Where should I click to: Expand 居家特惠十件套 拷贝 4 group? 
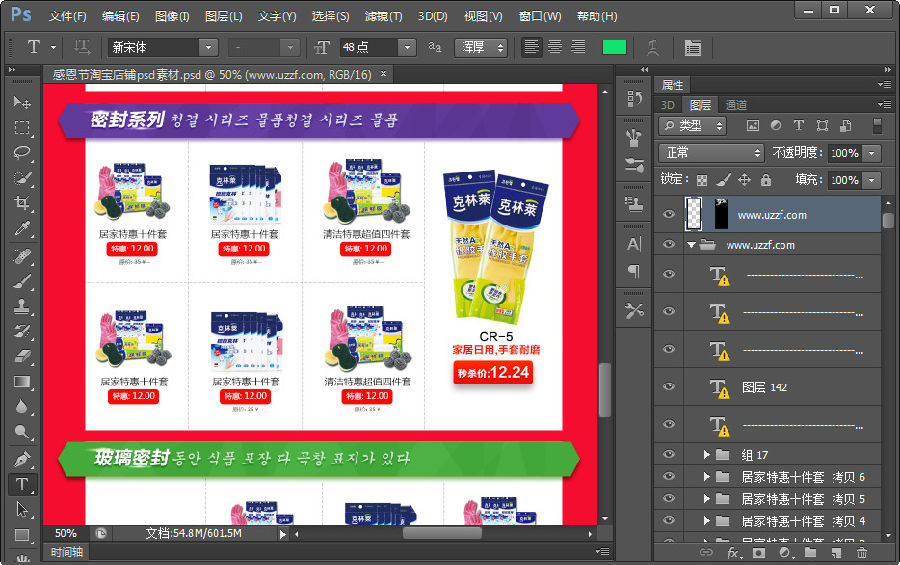tap(707, 521)
